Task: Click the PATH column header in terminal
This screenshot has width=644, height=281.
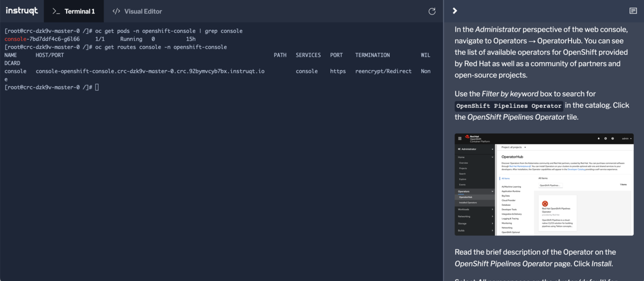Action: coord(280,55)
